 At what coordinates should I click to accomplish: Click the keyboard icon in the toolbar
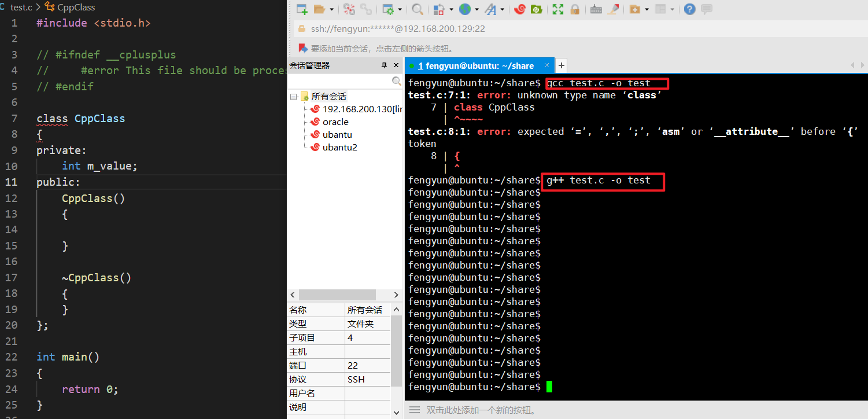pyautogui.click(x=596, y=9)
